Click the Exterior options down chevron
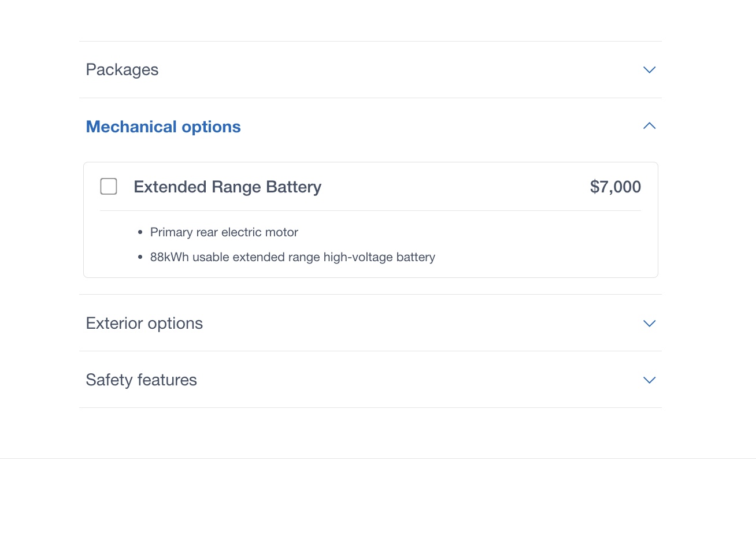 (x=649, y=324)
